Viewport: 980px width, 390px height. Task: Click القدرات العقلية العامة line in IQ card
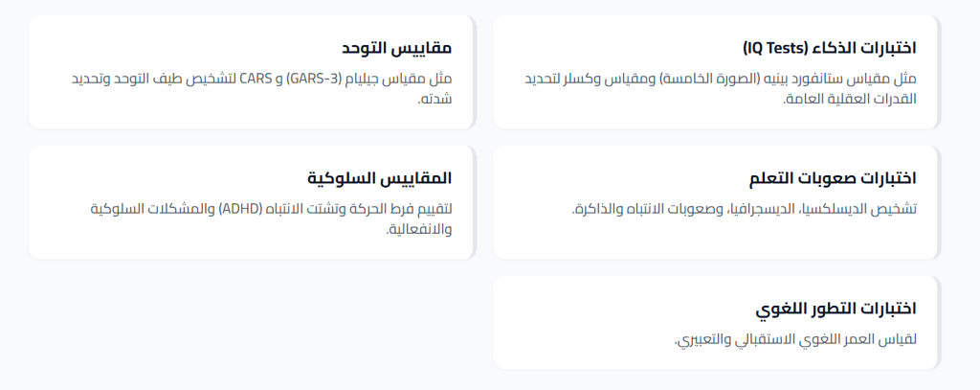pos(850,99)
